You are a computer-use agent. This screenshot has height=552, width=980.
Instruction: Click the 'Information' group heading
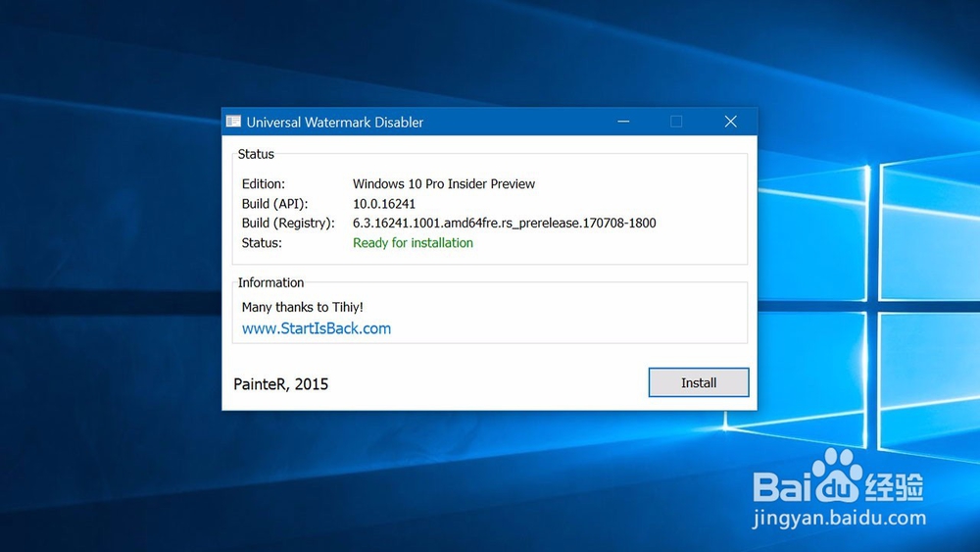pos(270,282)
